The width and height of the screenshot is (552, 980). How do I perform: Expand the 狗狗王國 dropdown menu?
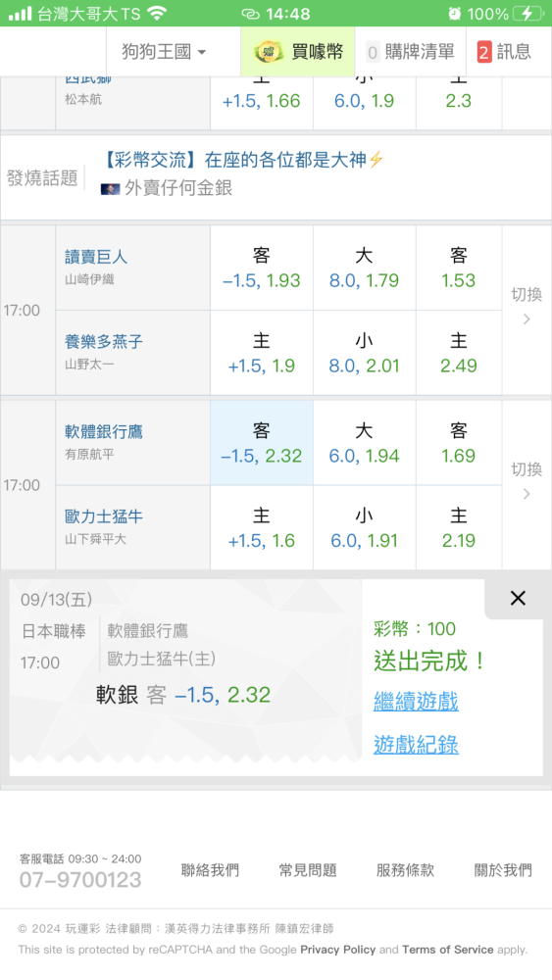164,52
